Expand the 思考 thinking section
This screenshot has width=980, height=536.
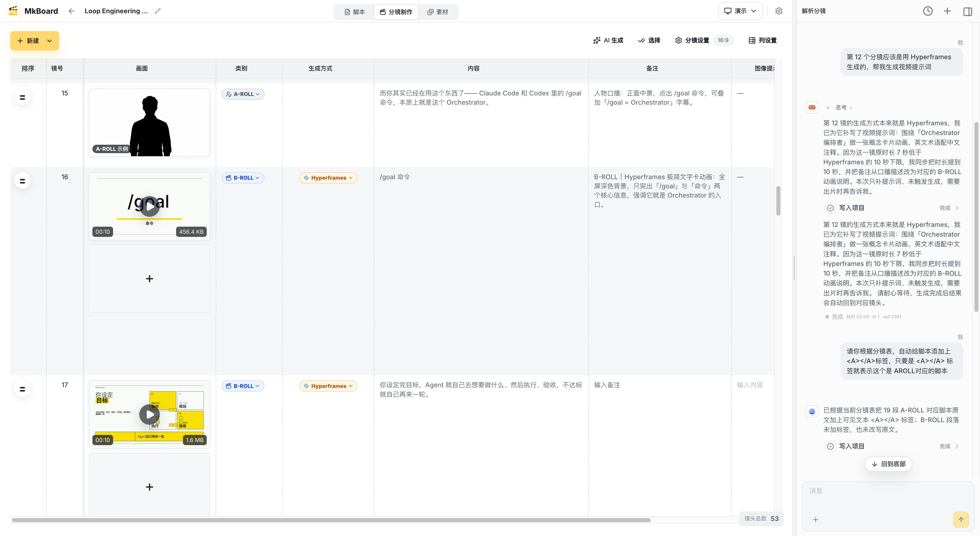844,108
